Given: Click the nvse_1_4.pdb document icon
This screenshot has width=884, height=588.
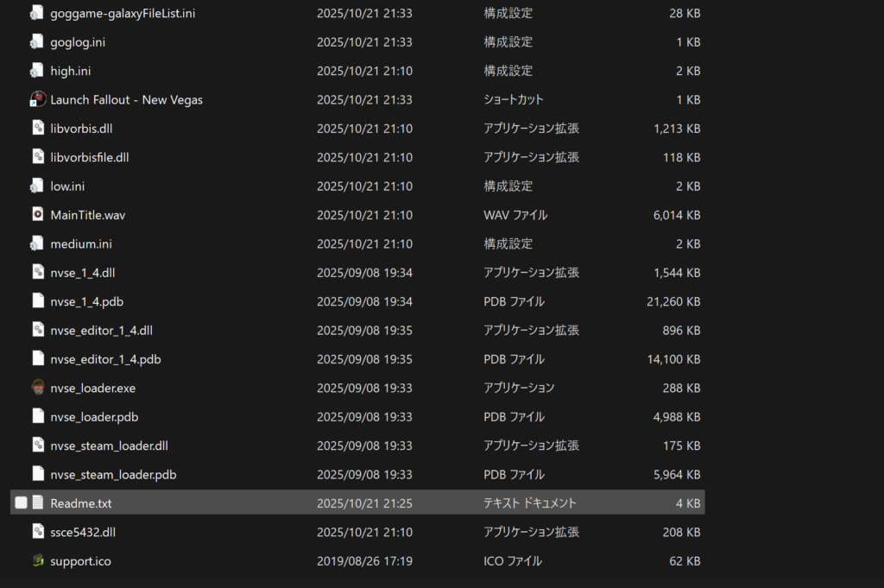Looking at the screenshot, I should click(x=37, y=301).
